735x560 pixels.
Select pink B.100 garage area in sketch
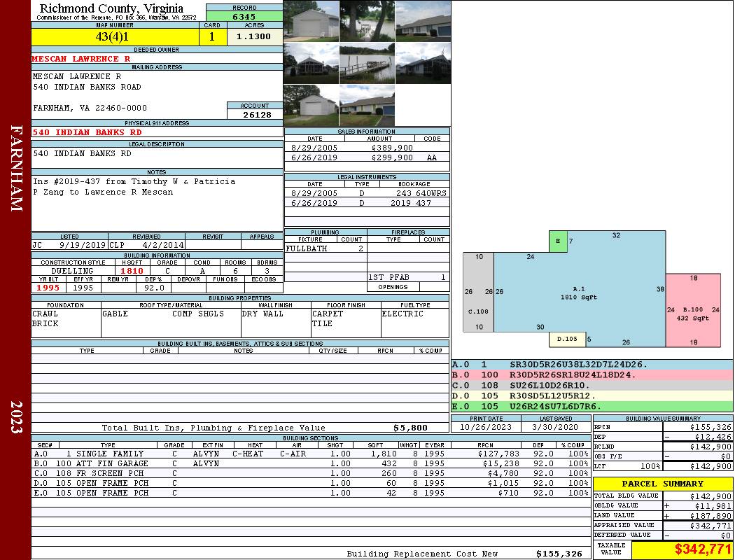tap(692, 309)
